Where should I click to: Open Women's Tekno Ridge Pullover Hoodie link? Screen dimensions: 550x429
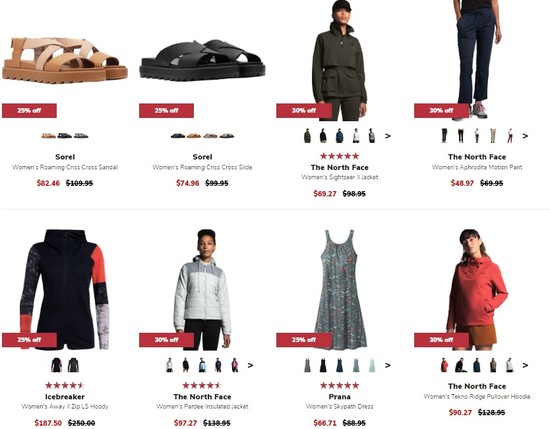point(477,397)
